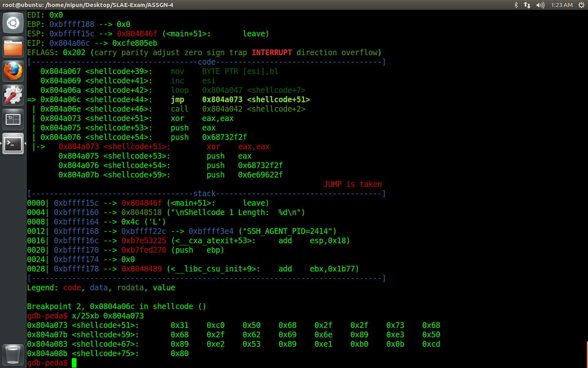Screen dimensions: 588x368
Task: Open the Ubuntu Dash home launcher
Action: [13, 23]
